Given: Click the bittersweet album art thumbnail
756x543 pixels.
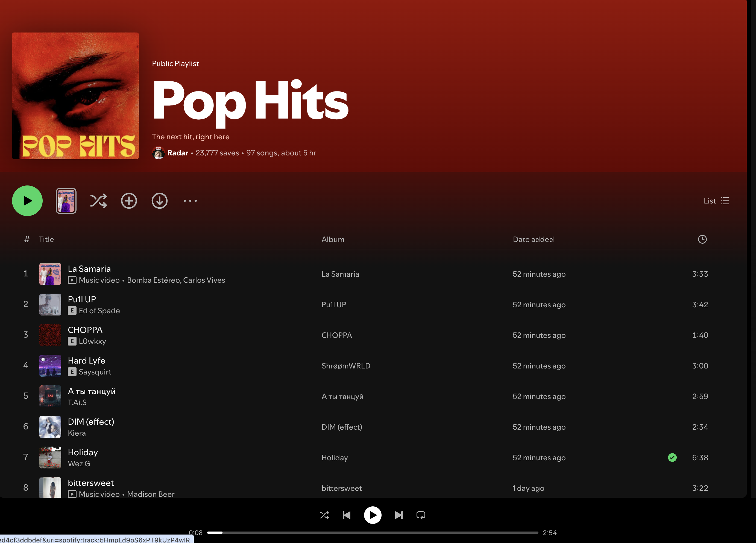Looking at the screenshot, I should (x=50, y=488).
